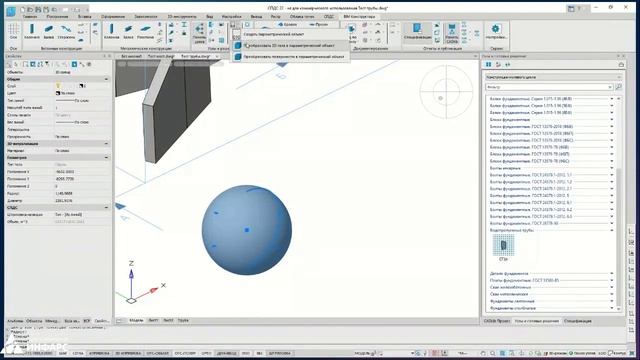Click third icon in Узлы panel toolbar
The width and height of the screenshot is (640, 360).
[x=508, y=64]
